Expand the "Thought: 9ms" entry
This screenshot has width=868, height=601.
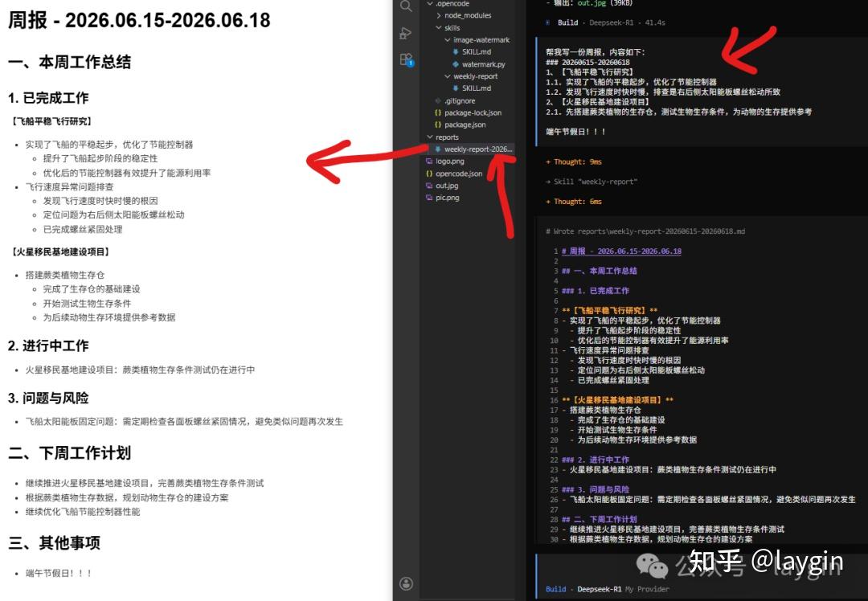(x=574, y=161)
